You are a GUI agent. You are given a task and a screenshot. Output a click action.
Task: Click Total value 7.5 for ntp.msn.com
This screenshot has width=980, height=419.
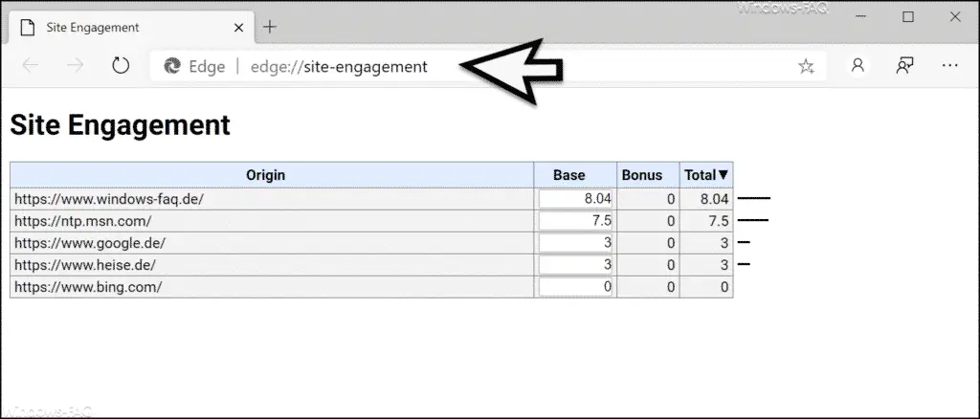[x=718, y=221]
